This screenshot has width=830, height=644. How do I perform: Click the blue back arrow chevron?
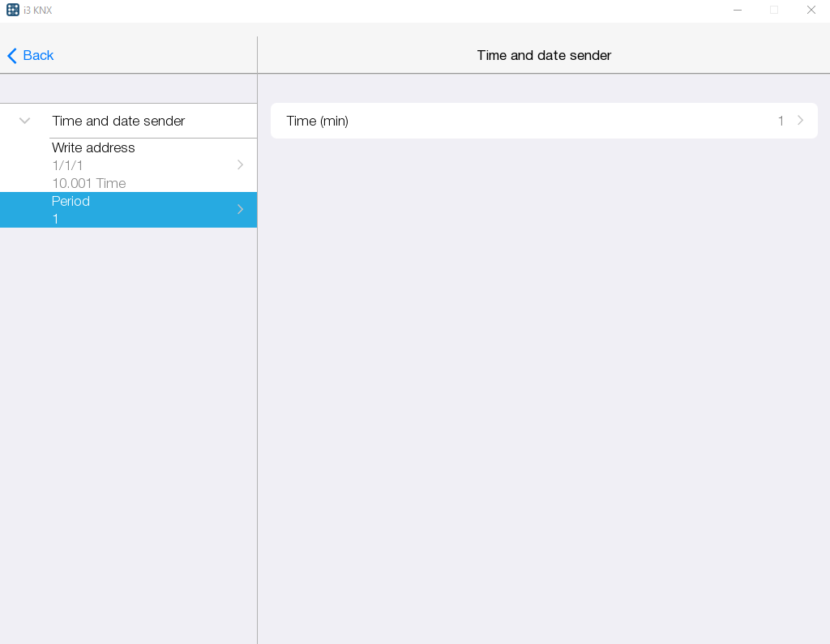coord(11,55)
